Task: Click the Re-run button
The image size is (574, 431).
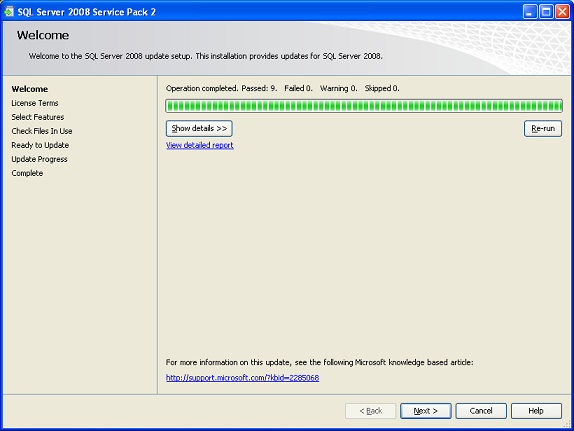Action: (x=543, y=129)
